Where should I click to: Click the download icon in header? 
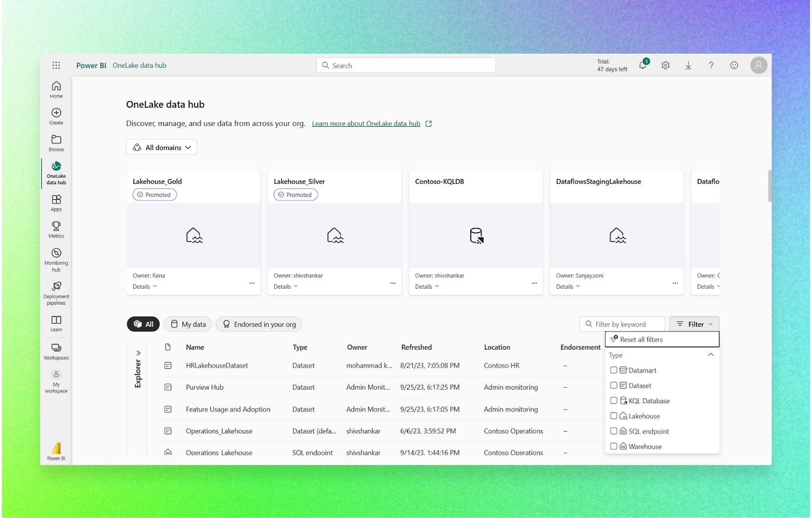[x=689, y=65]
